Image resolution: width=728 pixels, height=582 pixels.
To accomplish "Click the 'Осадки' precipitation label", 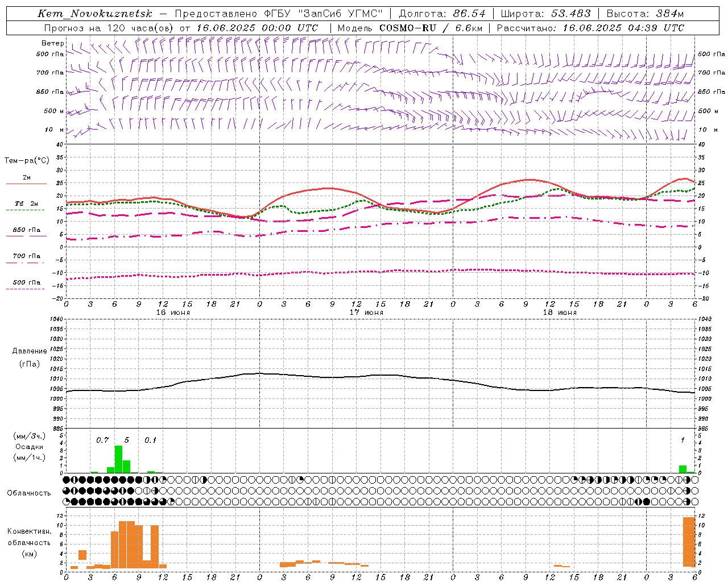I will pyautogui.click(x=30, y=447).
